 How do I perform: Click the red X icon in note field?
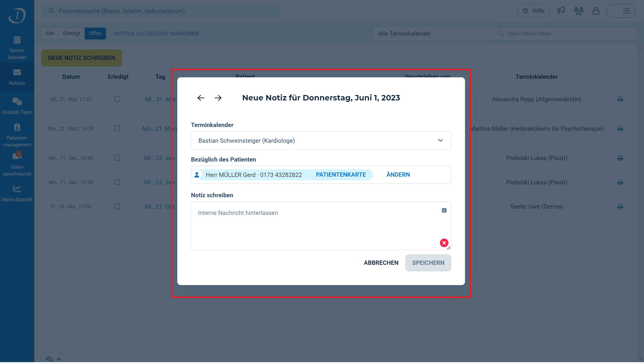tap(444, 243)
